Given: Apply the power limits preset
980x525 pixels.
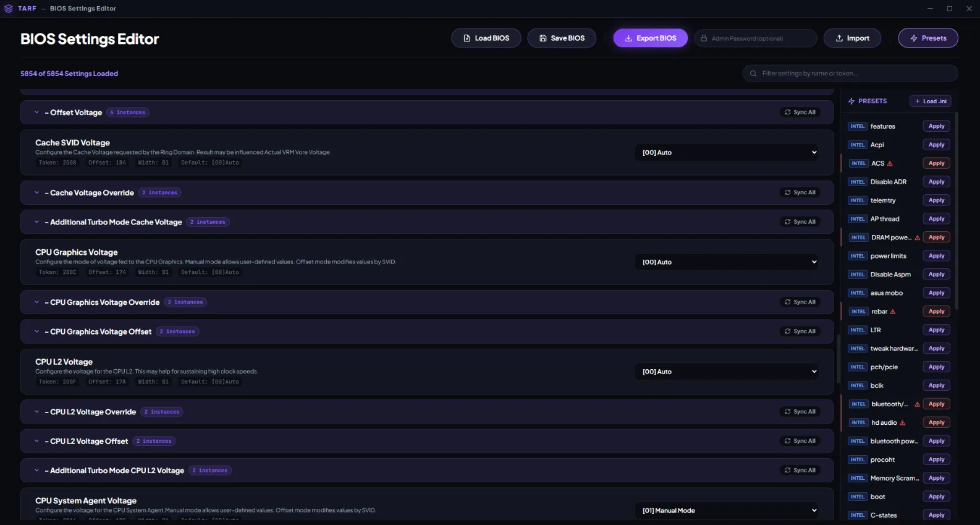Looking at the screenshot, I should pos(937,256).
